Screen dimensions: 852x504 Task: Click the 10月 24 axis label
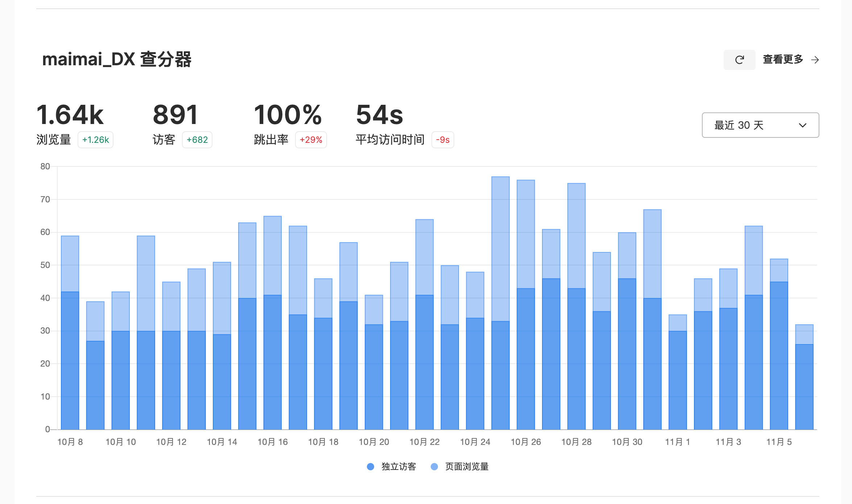click(475, 442)
